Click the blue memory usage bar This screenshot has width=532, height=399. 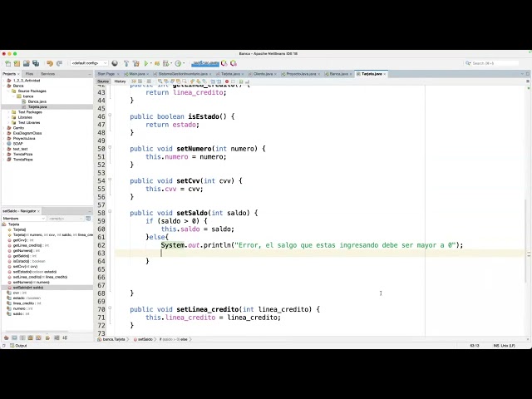pos(205,63)
